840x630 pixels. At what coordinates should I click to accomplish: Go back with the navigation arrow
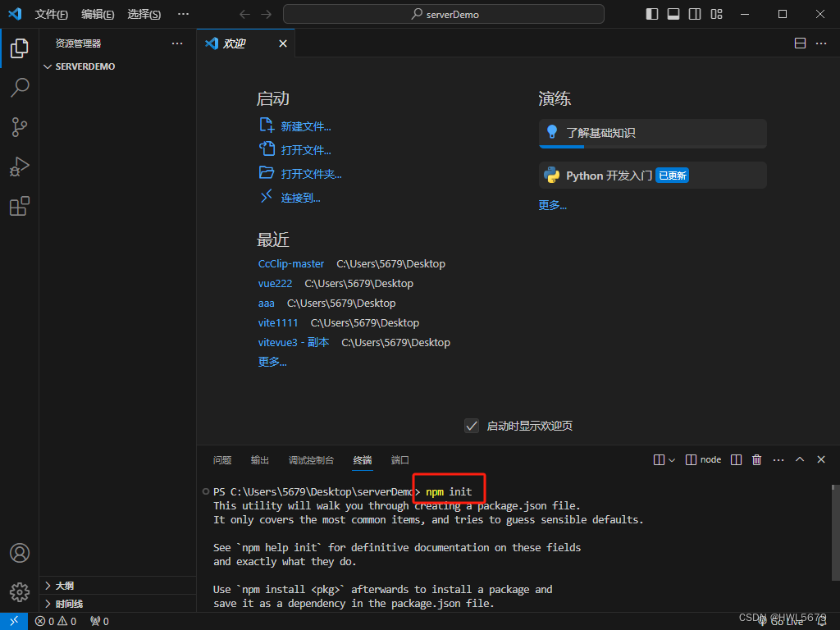244,15
